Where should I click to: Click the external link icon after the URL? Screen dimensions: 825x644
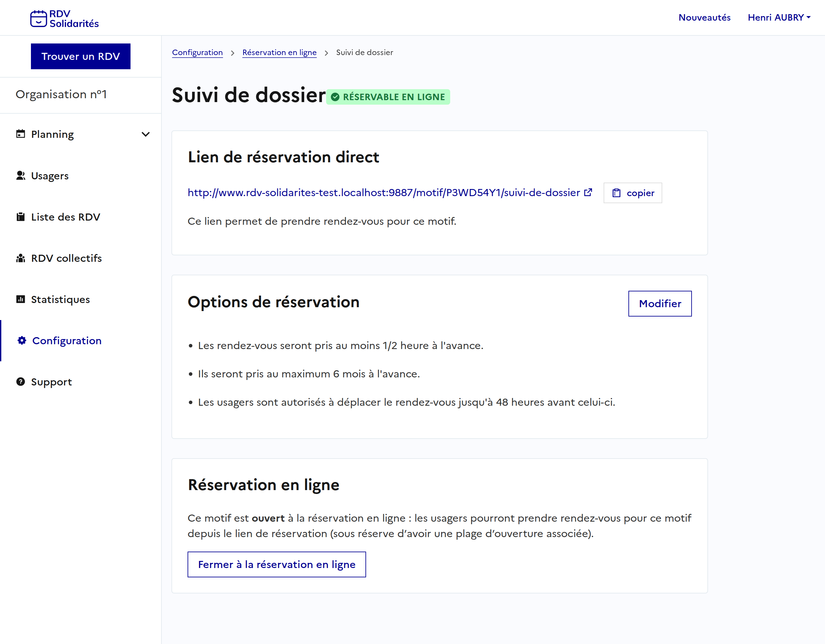pyautogui.click(x=588, y=193)
